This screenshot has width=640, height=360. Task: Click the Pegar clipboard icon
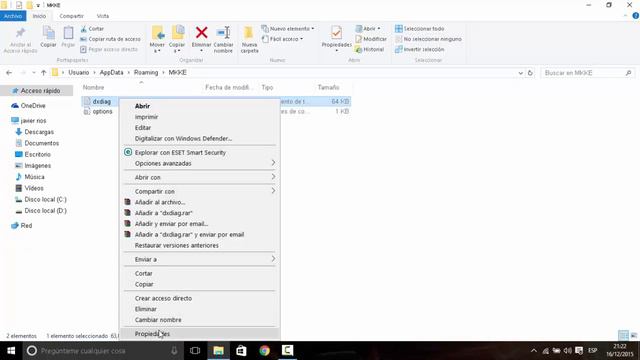click(x=68, y=33)
